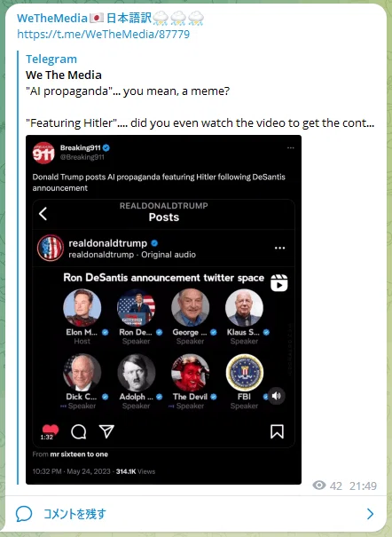Viewport: 392px width, 537px height.
Task: Click the Reels clip icon
Action: coord(279,282)
